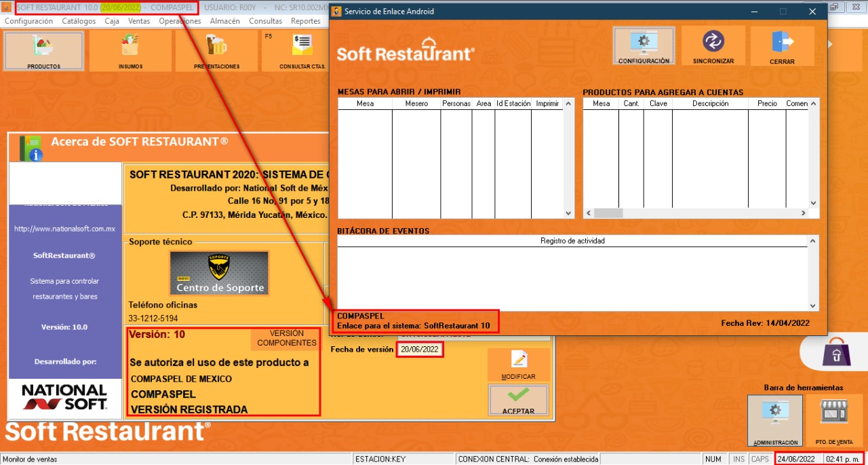
Task: Click the up arrow of the Bitácora de eventos scrollbar
Action: click(813, 241)
